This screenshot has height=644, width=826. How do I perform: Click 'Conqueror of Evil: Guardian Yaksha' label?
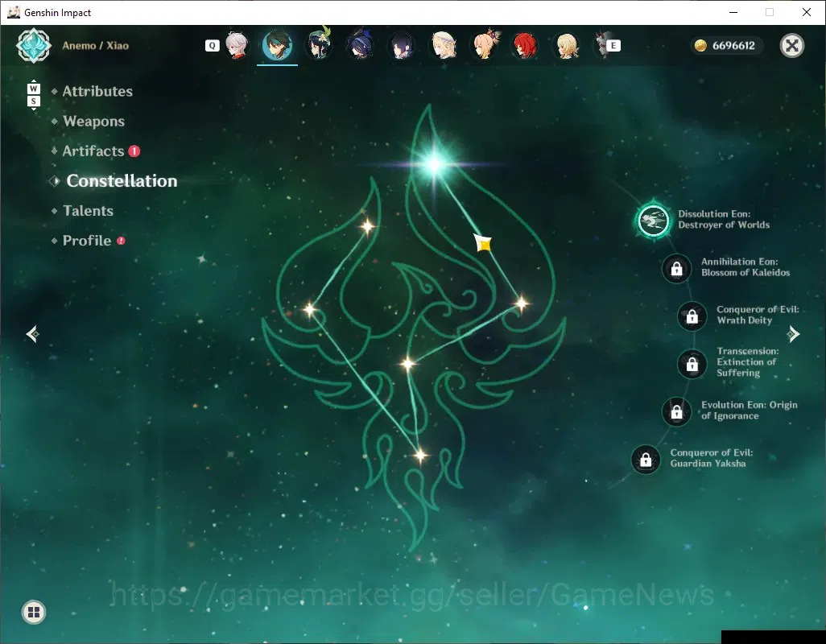pos(711,458)
